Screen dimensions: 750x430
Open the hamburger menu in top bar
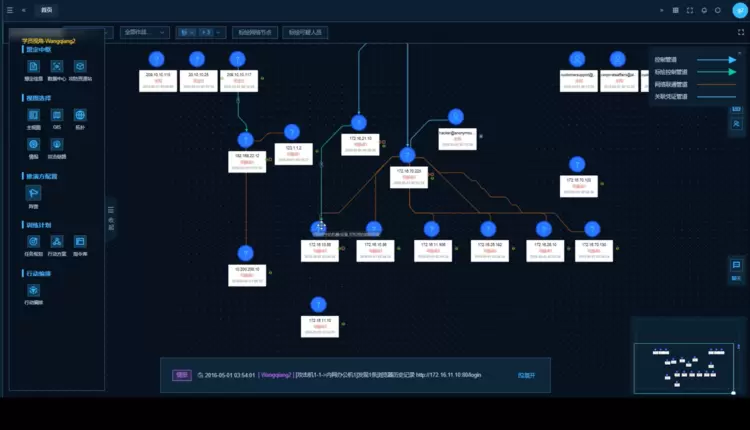9,10
